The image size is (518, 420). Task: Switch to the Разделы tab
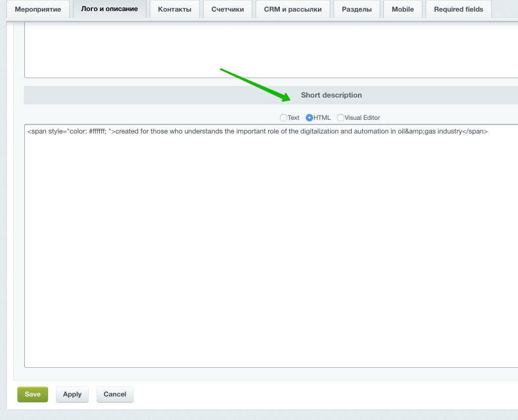pos(356,9)
